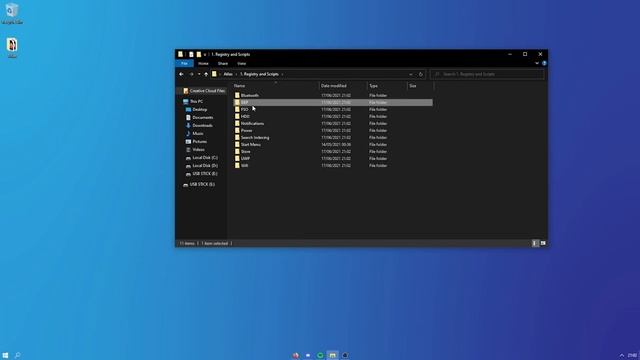This screenshot has width=640, height=360.
Task: Open Recycle Bin on the desktop
Action: coord(12,13)
